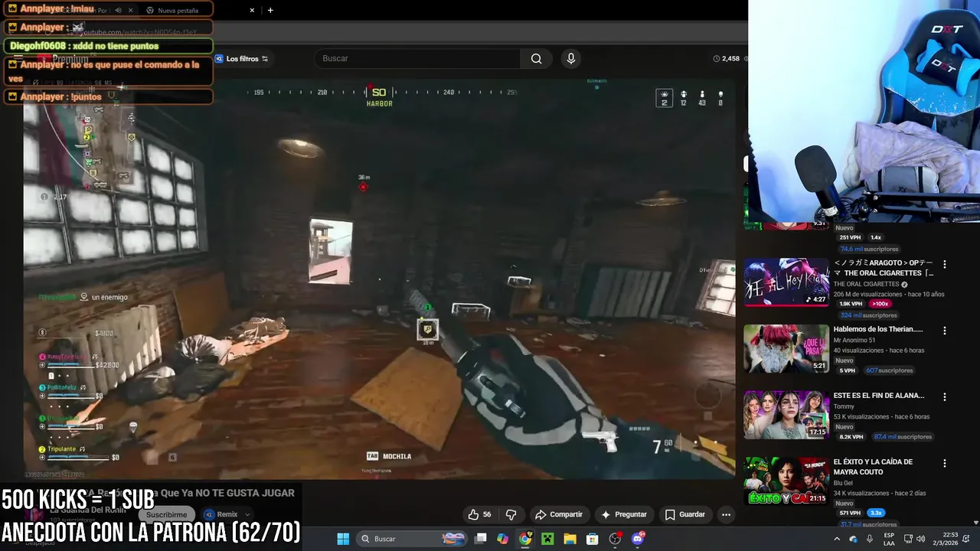Like the video with 56 likes
980x551 pixels.
[480, 514]
